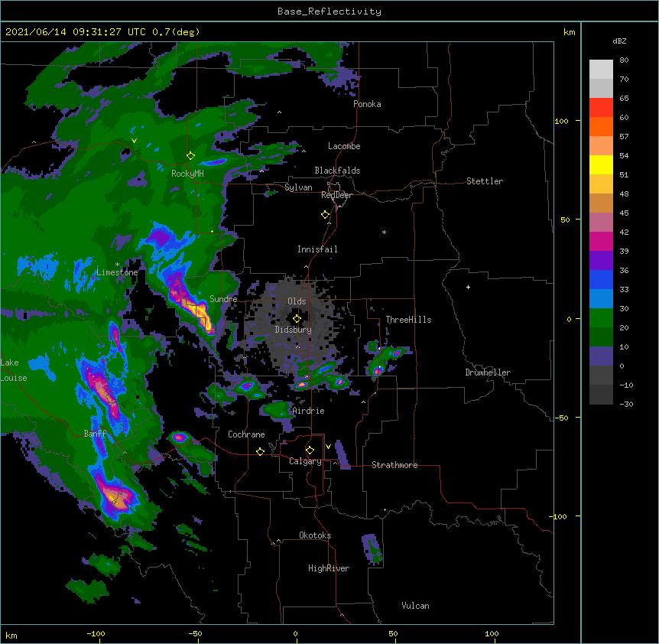Click the km label in top right corner

tap(569, 32)
